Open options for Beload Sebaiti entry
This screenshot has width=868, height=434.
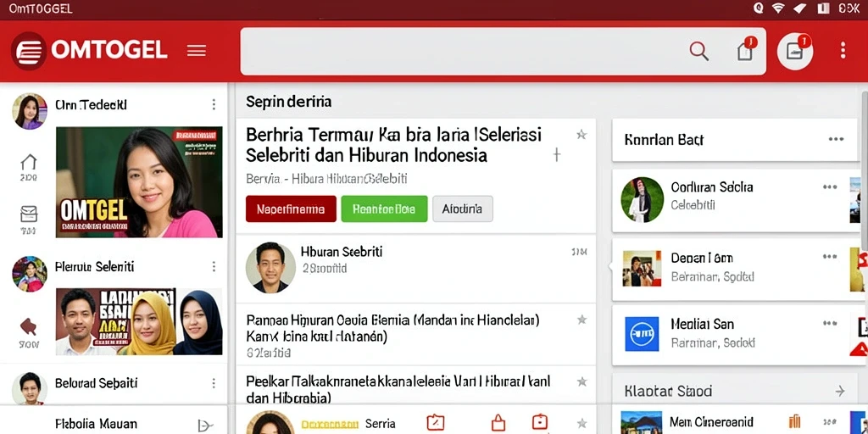point(214,383)
